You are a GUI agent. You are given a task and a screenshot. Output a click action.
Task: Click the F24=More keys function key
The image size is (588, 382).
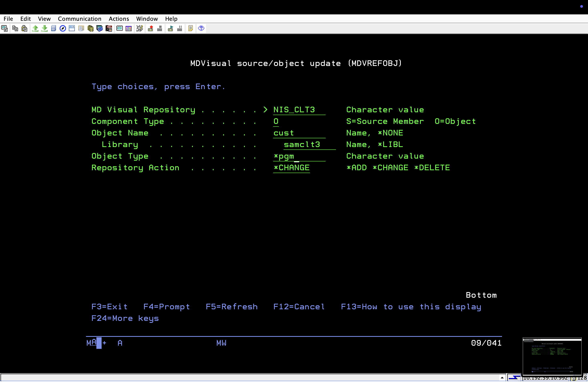pos(125,319)
